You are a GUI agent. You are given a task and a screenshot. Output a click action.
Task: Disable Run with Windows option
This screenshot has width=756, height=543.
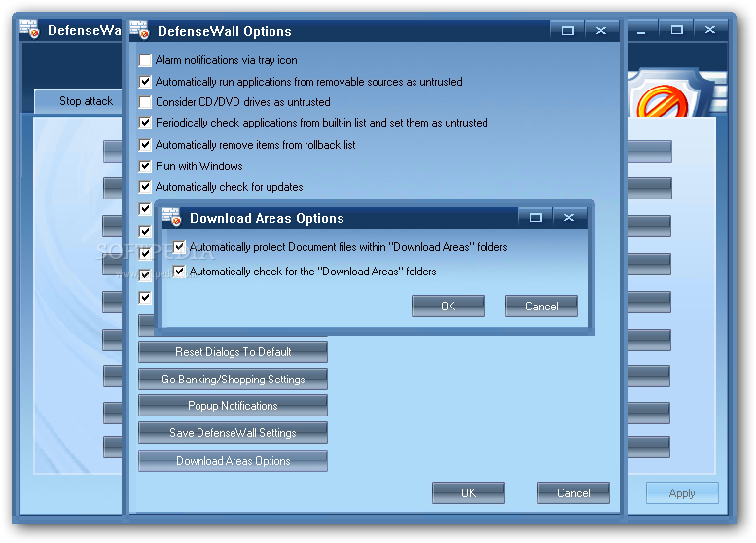click(x=145, y=166)
